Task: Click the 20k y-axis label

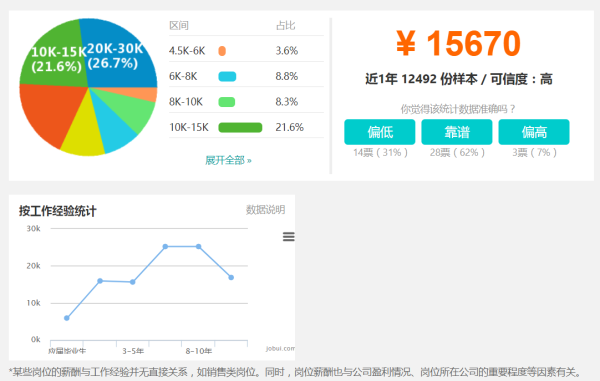Action: click(33, 266)
